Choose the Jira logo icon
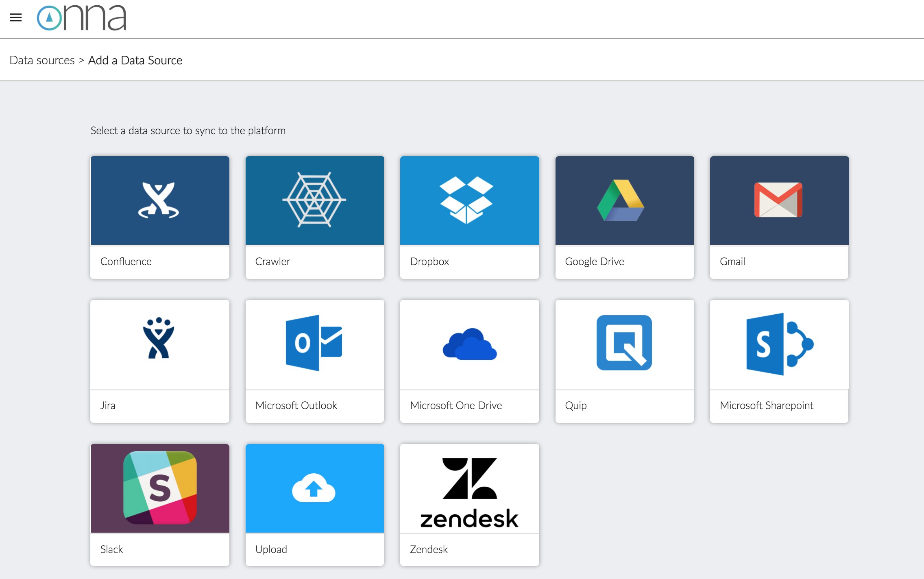This screenshot has width=924, height=579. (159, 338)
